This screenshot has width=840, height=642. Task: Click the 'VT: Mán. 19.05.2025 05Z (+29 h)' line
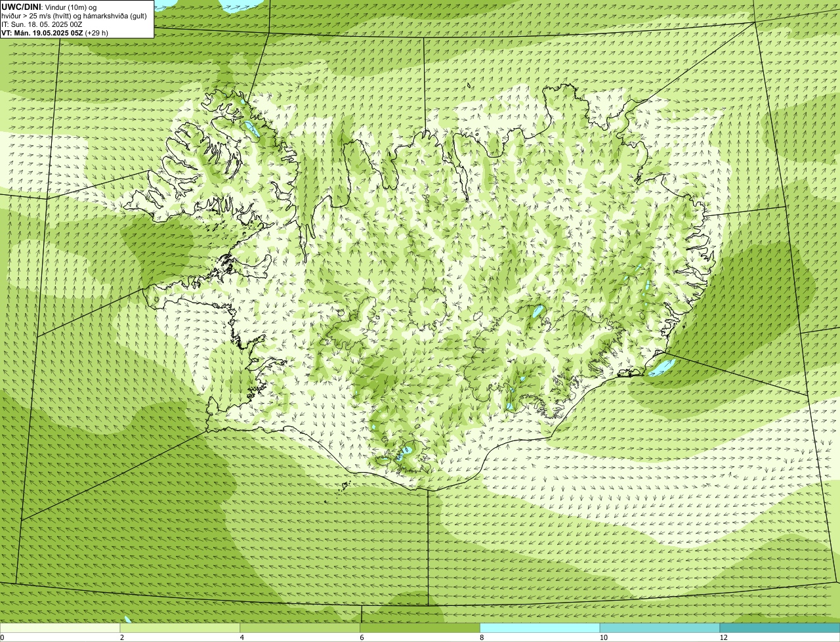(x=54, y=33)
